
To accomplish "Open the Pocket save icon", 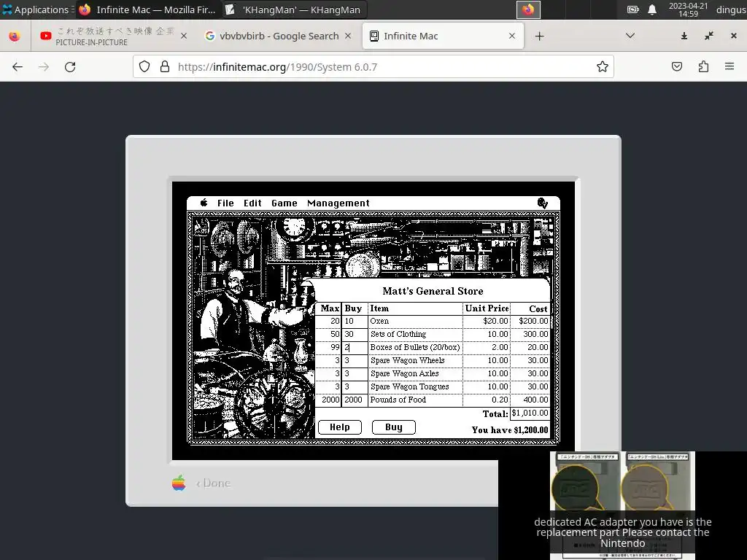I will (677, 66).
